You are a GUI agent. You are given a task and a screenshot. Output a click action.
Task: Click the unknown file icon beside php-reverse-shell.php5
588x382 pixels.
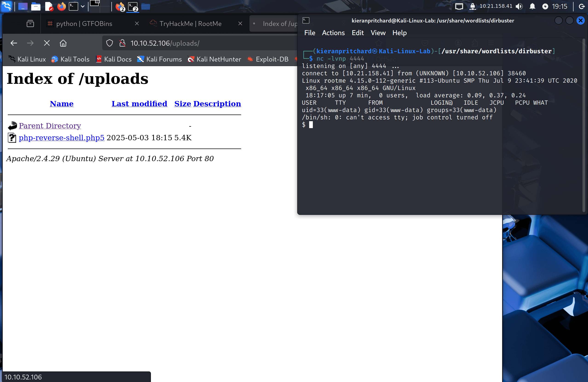pos(12,138)
